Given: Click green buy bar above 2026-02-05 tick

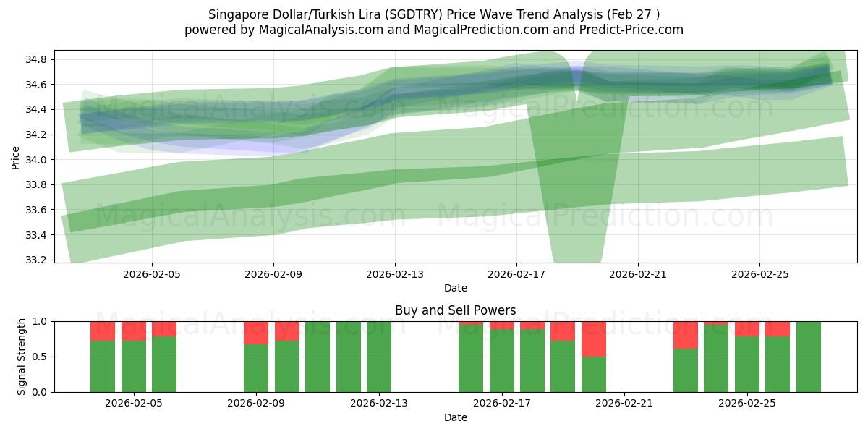Looking at the screenshot, I should tap(133, 366).
